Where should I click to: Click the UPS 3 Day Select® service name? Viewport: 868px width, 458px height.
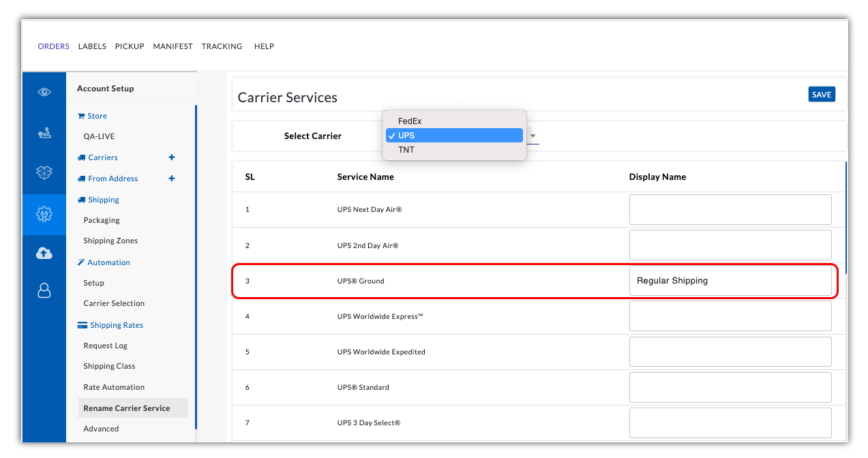tap(369, 423)
